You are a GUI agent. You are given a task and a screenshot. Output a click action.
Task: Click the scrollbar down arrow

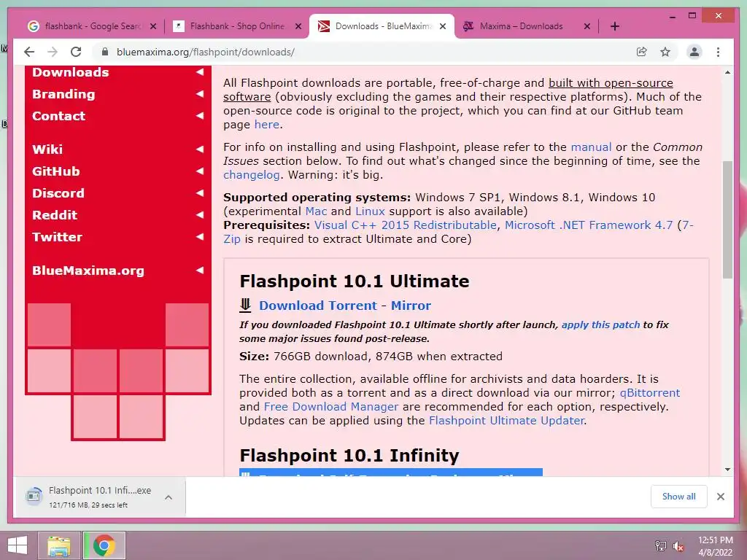coord(727,470)
